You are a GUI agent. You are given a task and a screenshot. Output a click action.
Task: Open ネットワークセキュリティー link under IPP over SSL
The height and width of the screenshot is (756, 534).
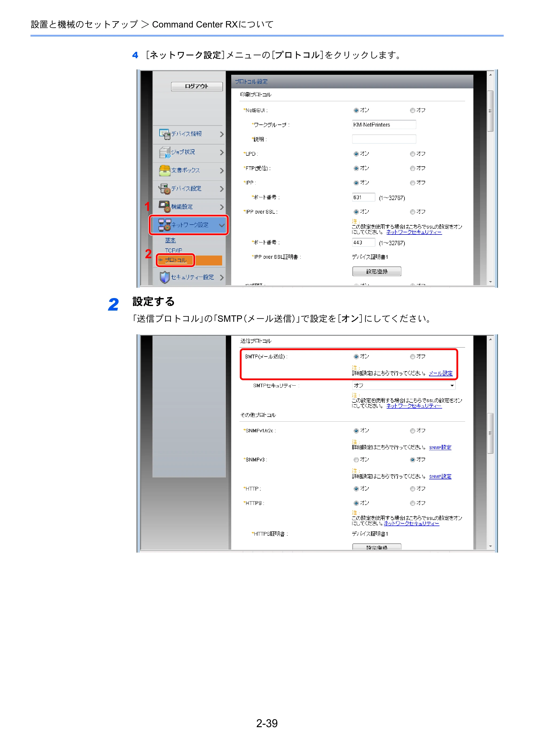coord(414,232)
